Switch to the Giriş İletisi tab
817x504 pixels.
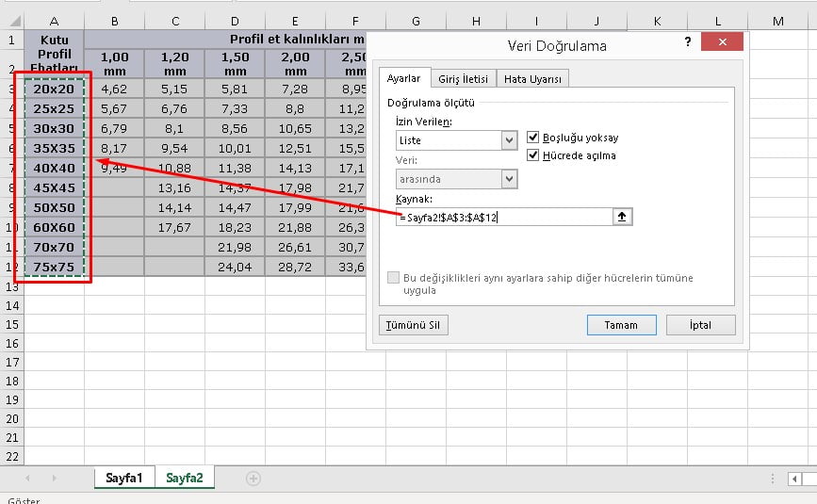pyautogui.click(x=464, y=79)
